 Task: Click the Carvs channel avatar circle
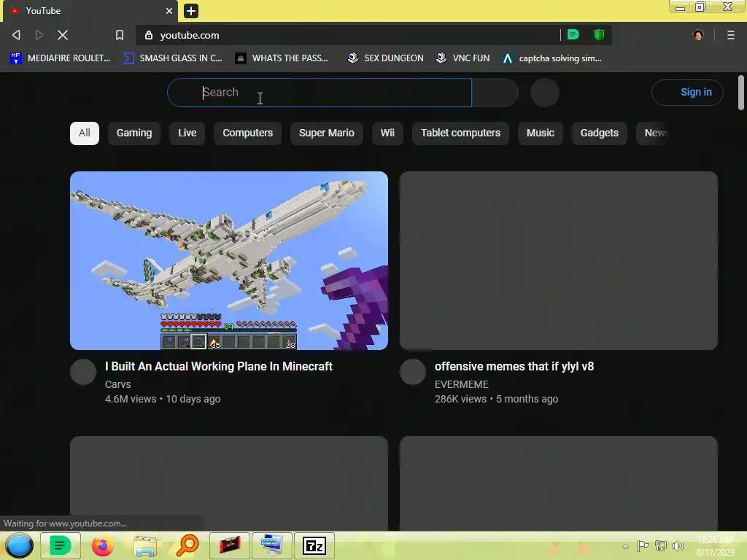click(x=83, y=372)
